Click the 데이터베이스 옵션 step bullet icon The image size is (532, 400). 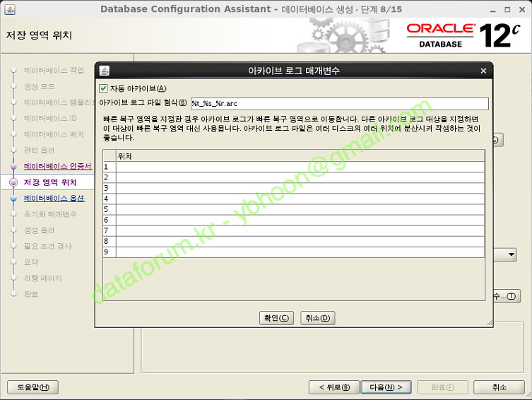(13, 199)
